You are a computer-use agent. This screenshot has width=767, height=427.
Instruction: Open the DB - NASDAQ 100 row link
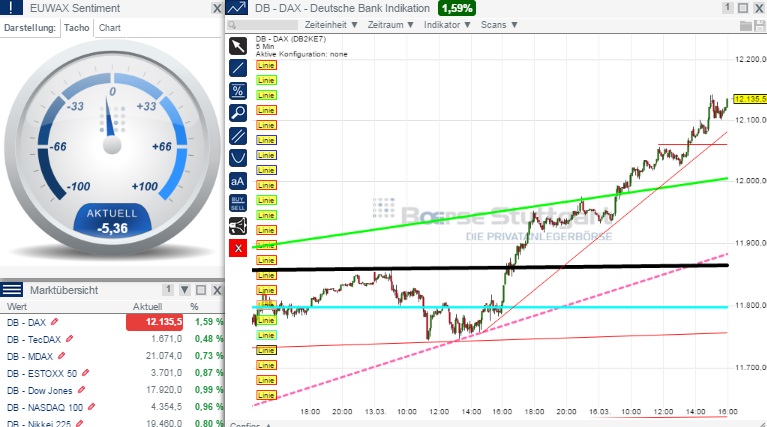click(x=45, y=407)
